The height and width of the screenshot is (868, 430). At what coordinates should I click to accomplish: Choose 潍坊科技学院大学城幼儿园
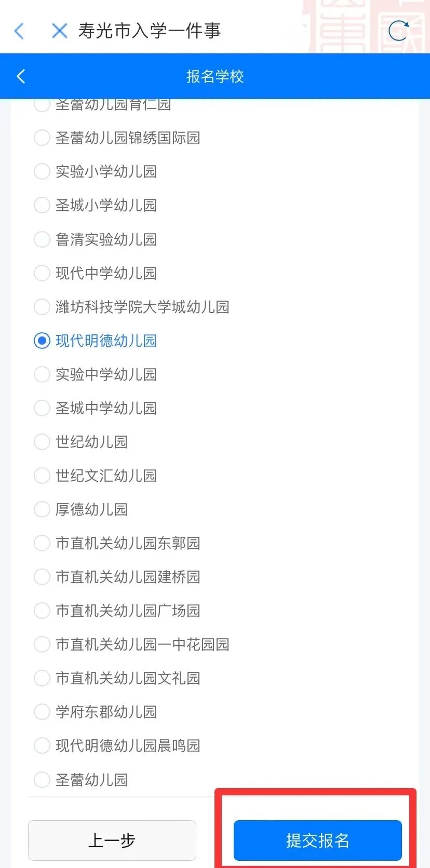[42, 307]
